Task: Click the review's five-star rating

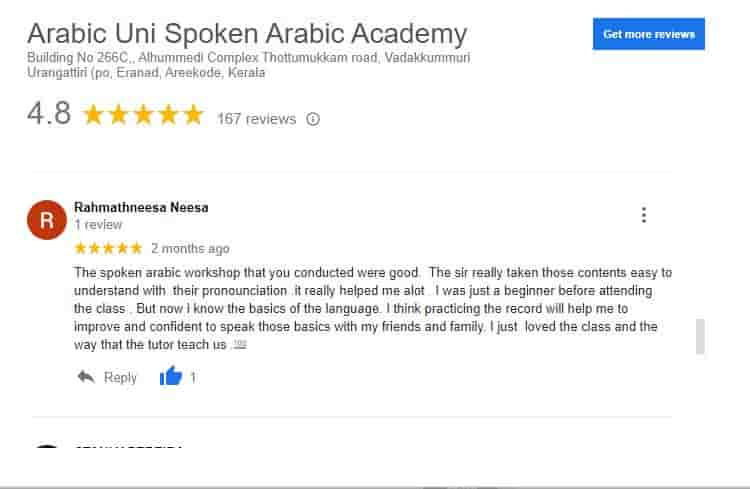Action: click(x=109, y=248)
